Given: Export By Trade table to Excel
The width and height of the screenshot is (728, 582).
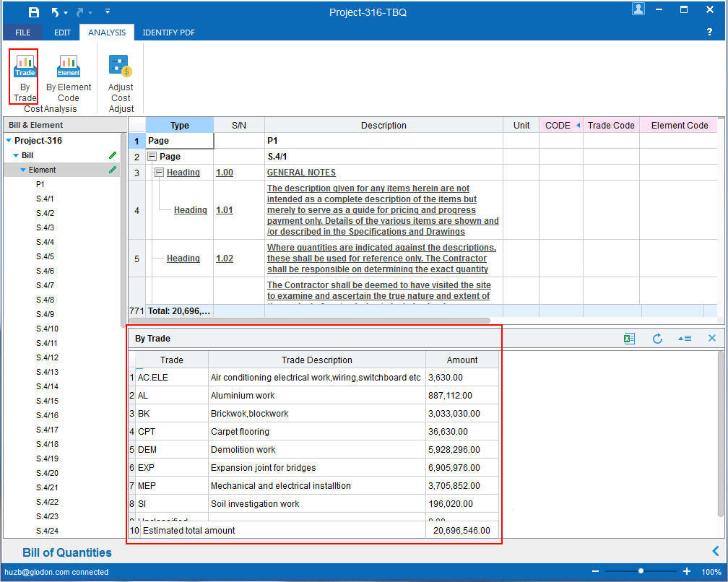Looking at the screenshot, I should click(x=630, y=339).
